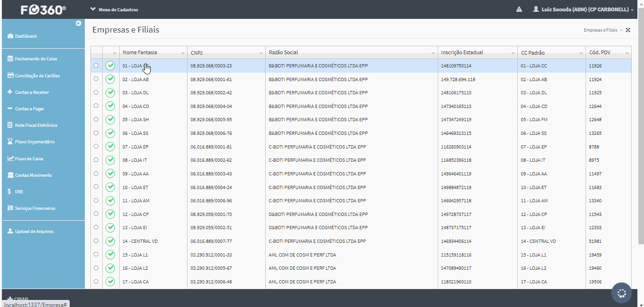Select radio button for 05 - LOJA SH

point(96,119)
